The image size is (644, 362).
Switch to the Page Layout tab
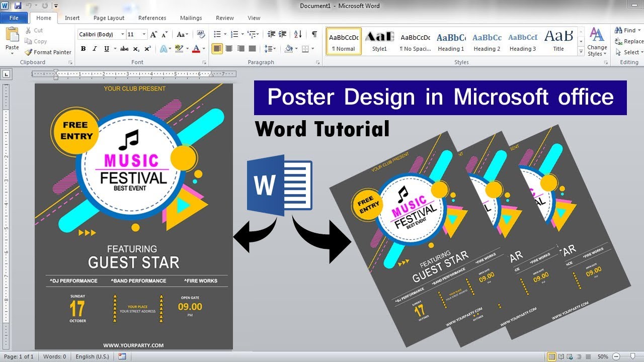pyautogui.click(x=109, y=18)
